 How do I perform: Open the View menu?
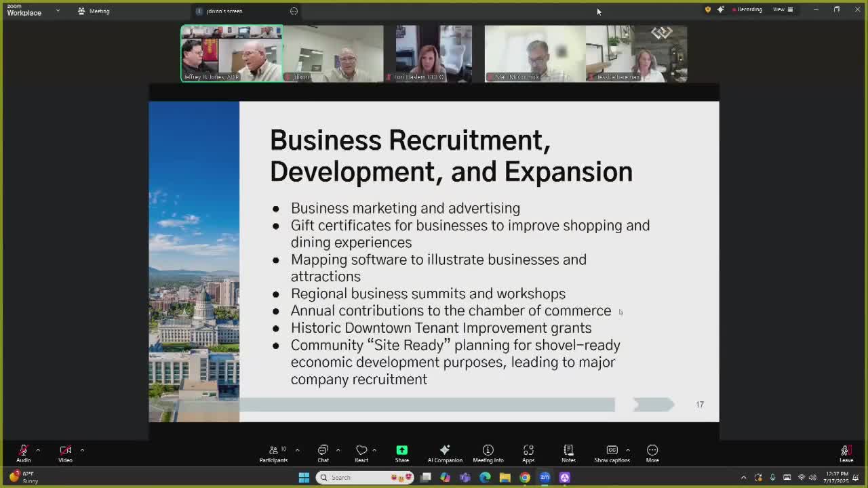tap(780, 9)
